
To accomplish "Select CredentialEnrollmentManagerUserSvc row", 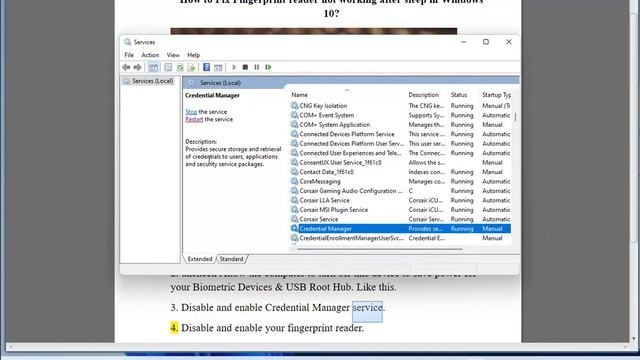I will coord(400,238).
